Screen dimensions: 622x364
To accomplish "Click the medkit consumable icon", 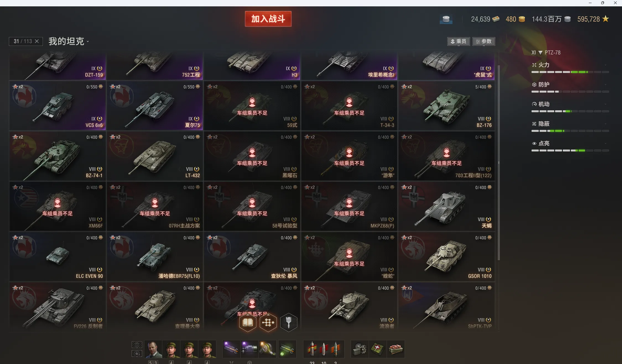I will [x=377, y=349].
